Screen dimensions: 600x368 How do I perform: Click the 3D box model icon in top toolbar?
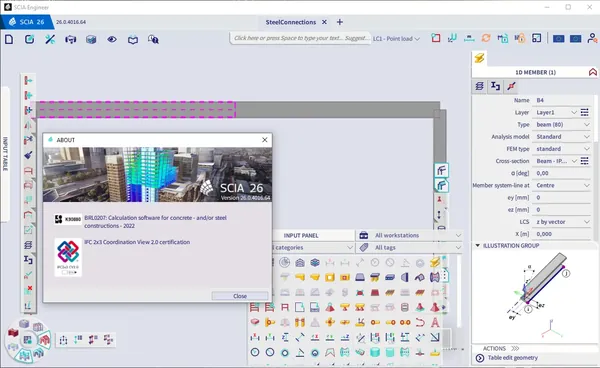tap(91, 39)
